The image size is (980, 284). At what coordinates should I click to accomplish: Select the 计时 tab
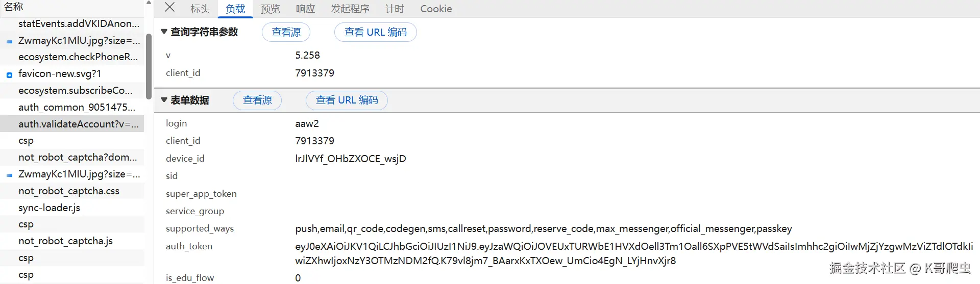coord(394,9)
